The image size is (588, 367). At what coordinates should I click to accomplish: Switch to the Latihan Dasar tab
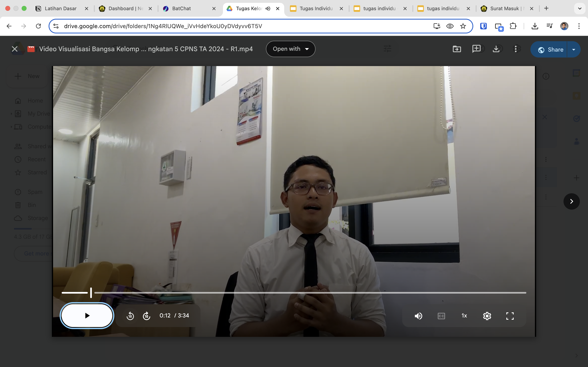(x=60, y=9)
